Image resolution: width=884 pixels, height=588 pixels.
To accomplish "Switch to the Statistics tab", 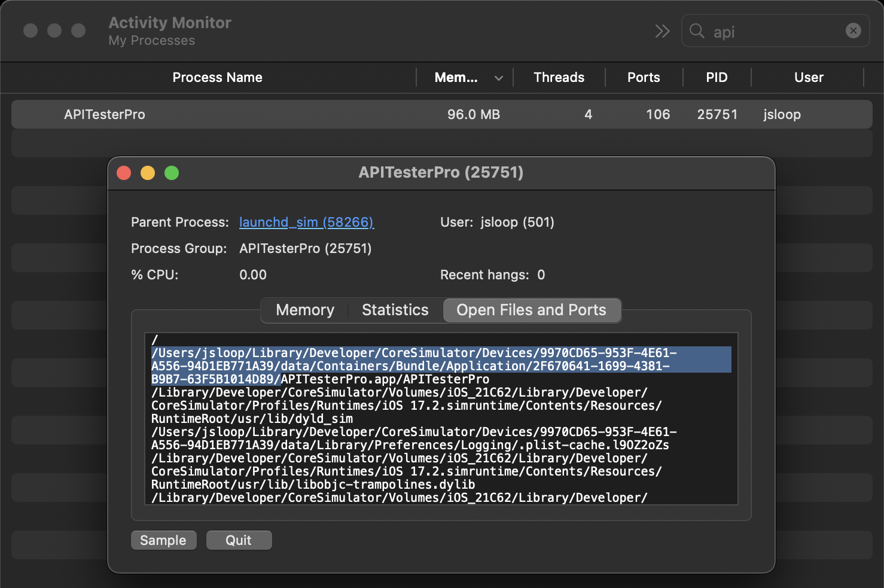I will click(x=395, y=310).
